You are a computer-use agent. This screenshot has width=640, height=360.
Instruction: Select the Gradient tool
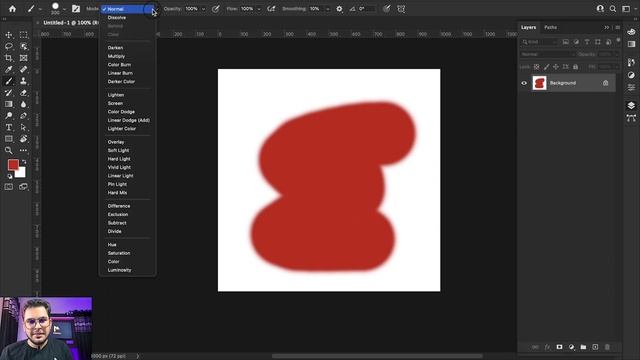(x=9, y=104)
